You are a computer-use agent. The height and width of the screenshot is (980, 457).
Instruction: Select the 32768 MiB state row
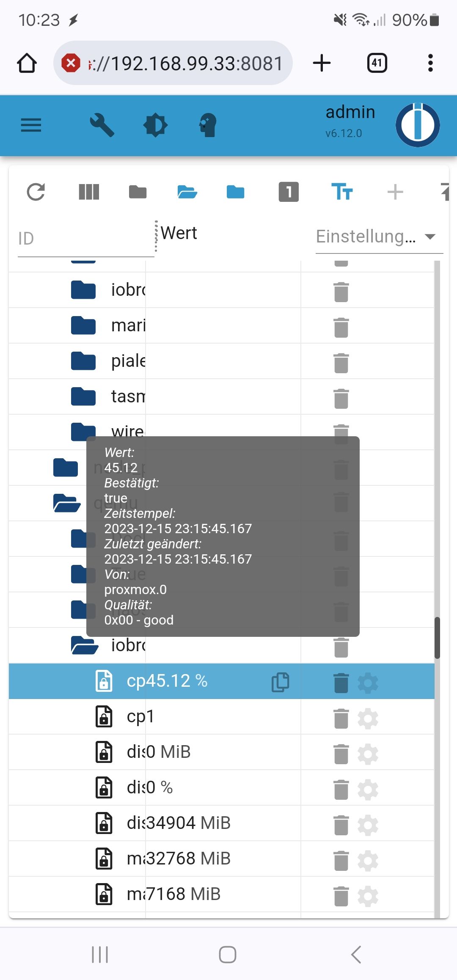pyautogui.click(x=222, y=859)
